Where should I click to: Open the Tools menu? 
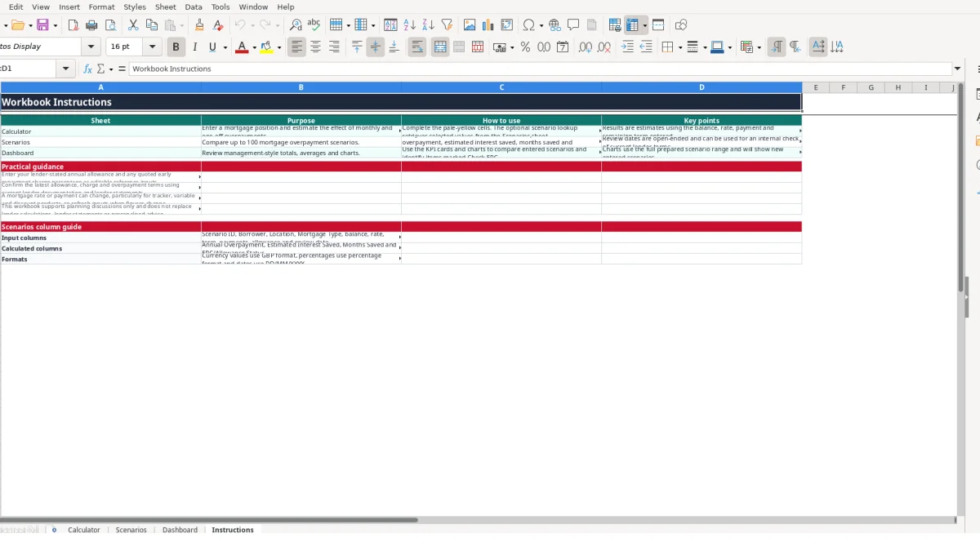[220, 7]
